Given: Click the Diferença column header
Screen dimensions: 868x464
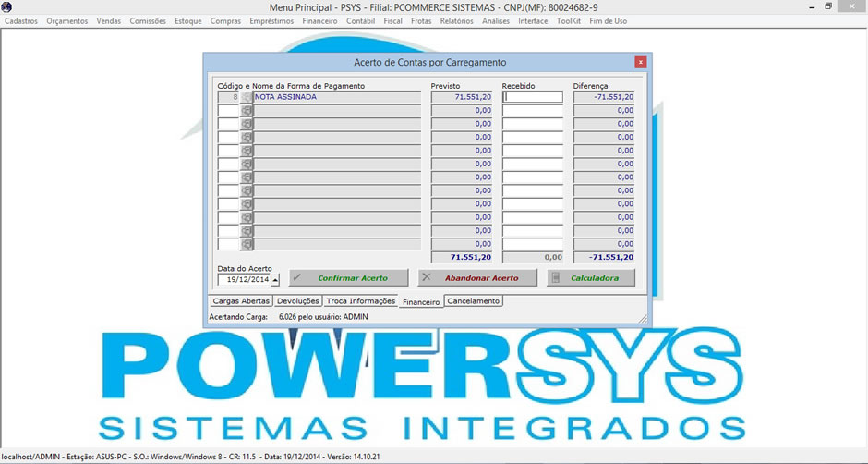Looking at the screenshot, I should [x=590, y=86].
